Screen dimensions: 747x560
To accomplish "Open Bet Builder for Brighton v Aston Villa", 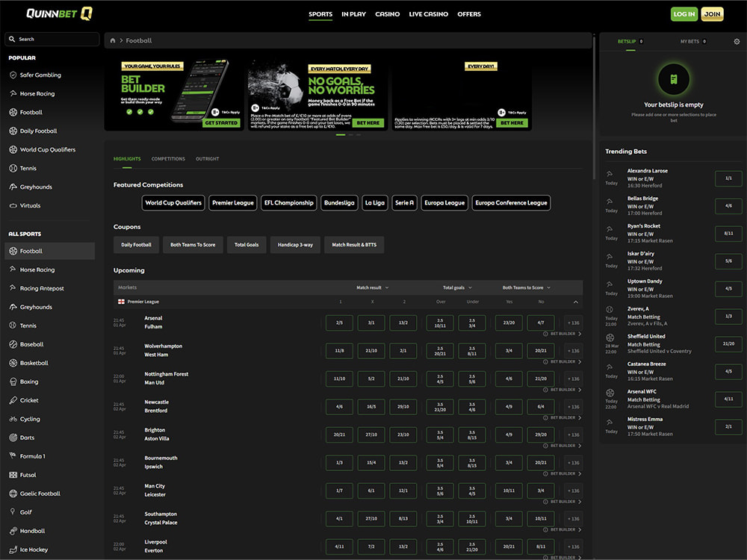I will pyautogui.click(x=562, y=446).
